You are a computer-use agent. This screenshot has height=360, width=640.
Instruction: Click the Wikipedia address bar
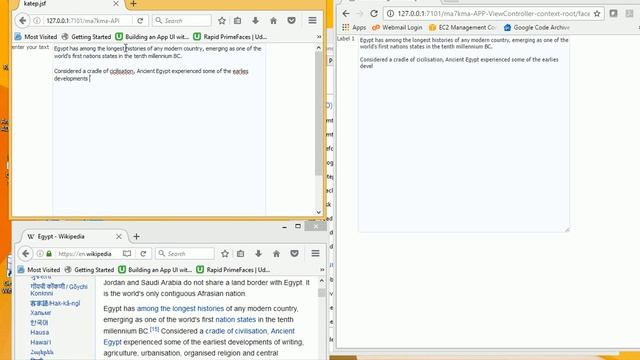[x=85, y=253]
